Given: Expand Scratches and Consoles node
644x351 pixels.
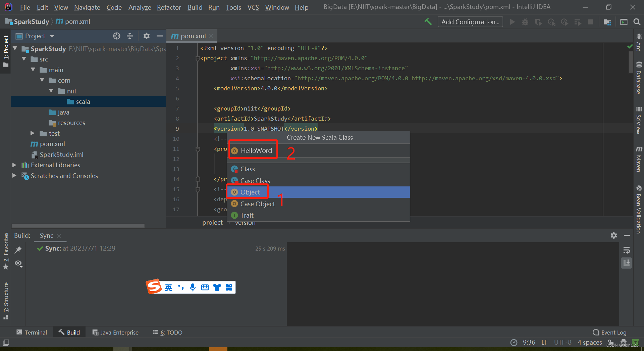Looking at the screenshot, I should (x=14, y=176).
